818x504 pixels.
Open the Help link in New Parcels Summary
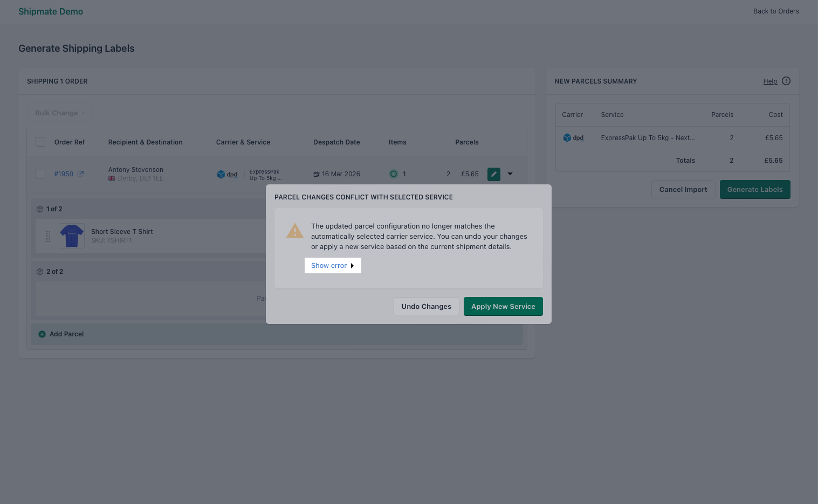click(770, 81)
